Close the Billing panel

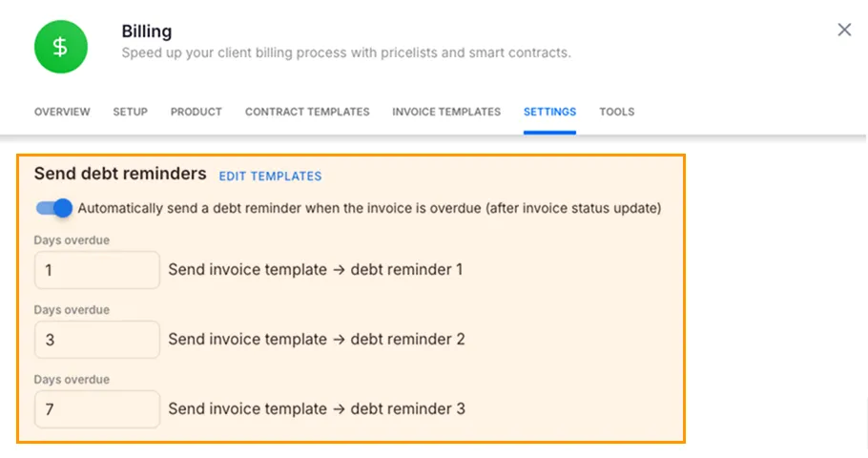844,30
